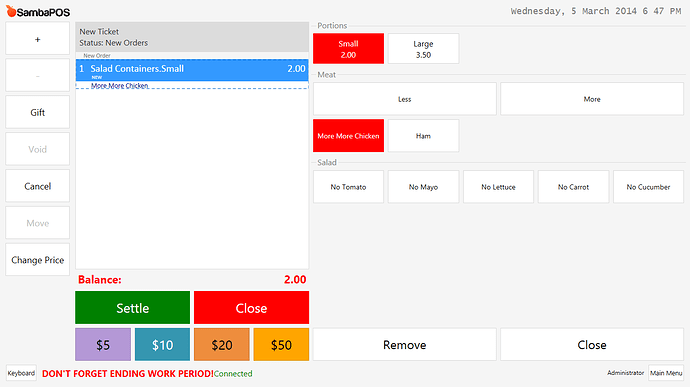Click the Administrator user label
The width and height of the screenshot is (690, 387).
625,373
